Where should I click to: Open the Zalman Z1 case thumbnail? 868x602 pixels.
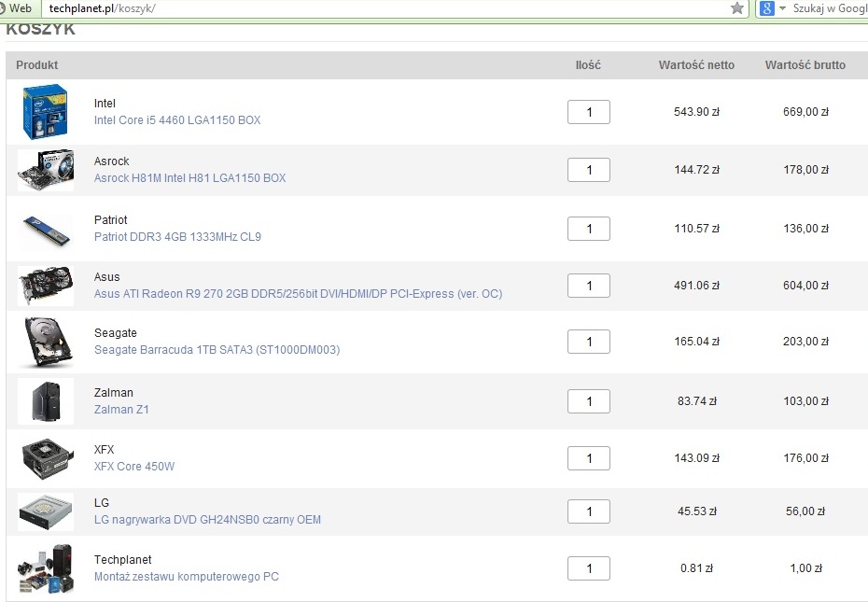pos(46,401)
